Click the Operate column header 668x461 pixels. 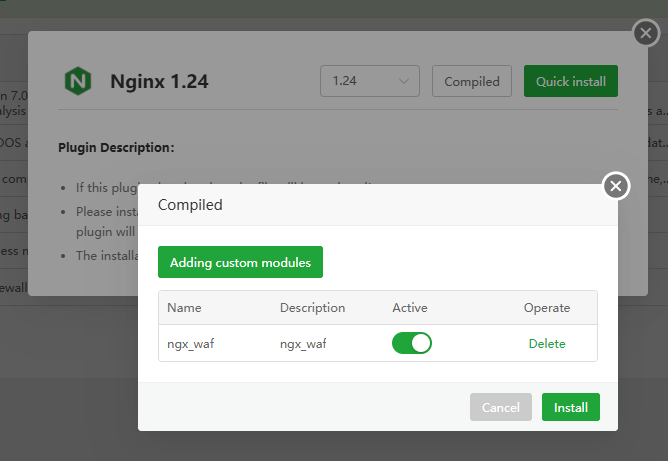point(547,308)
